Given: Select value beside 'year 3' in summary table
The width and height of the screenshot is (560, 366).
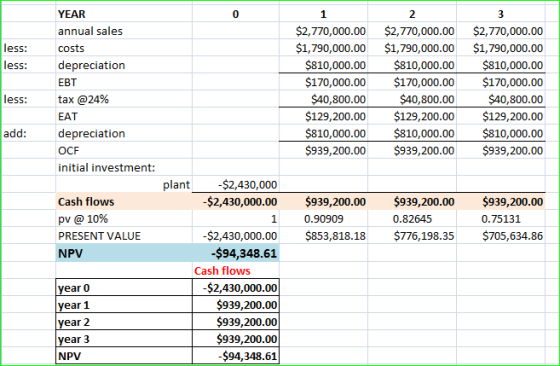Looking at the screenshot, I should [235, 339].
